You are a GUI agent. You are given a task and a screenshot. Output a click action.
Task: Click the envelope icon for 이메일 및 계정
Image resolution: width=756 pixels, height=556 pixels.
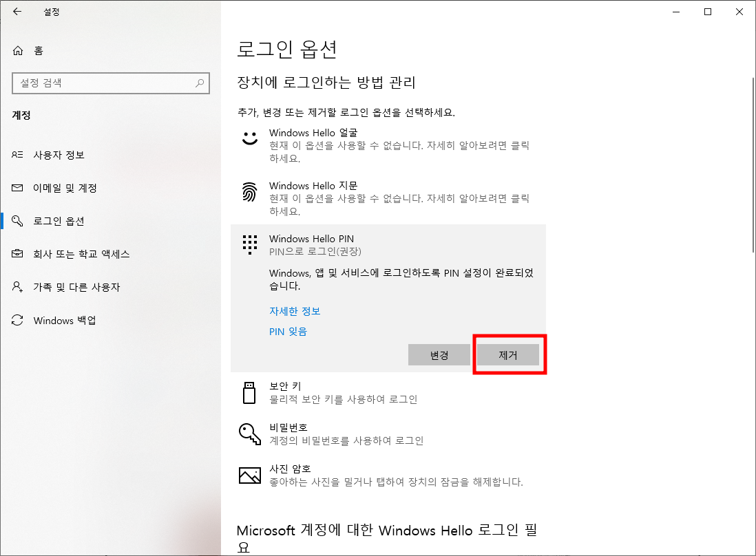point(17,188)
